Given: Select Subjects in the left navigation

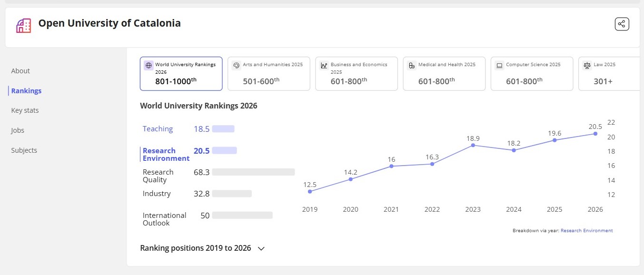Looking at the screenshot, I should click(x=24, y=150).
